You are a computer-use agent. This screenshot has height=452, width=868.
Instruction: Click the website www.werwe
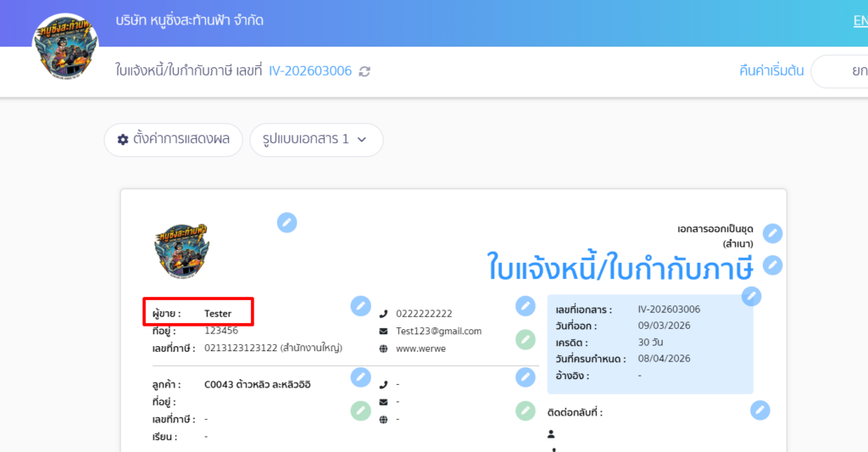click(420, 349)
